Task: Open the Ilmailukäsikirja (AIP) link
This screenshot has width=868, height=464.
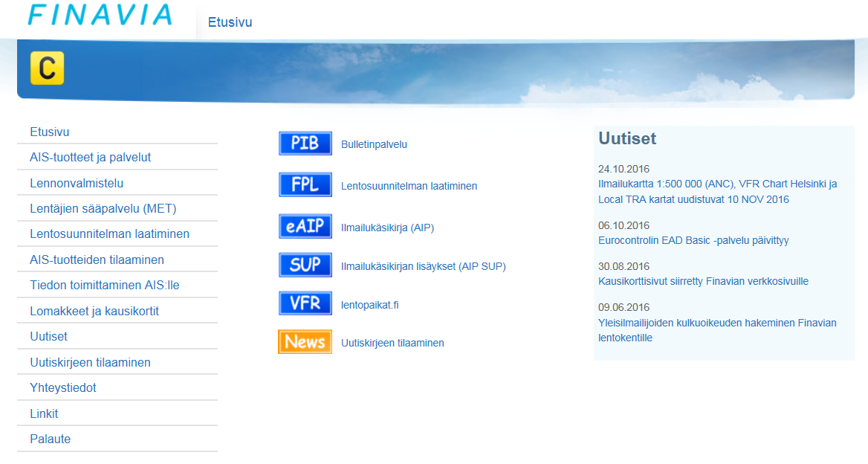Action: [387, 228]
